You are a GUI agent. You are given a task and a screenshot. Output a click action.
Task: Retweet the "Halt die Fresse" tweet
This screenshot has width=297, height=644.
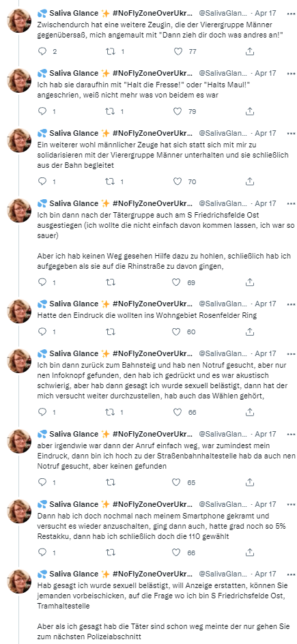[x=111, y=111]
